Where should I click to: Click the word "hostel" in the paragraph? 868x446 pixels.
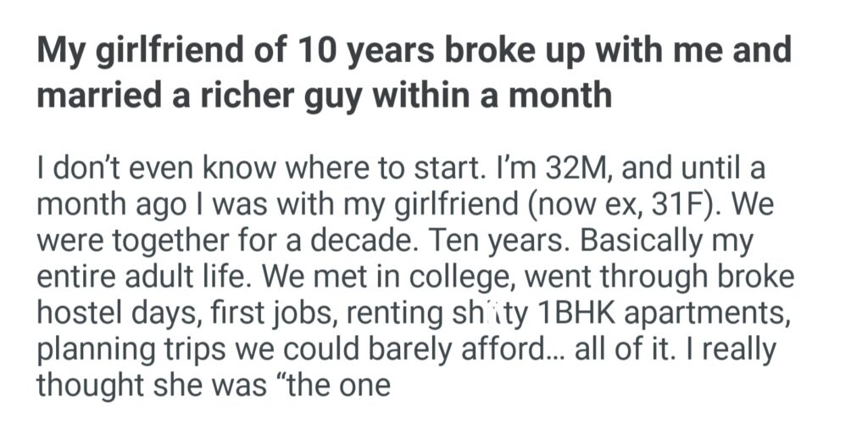click(x=79, y=312)
